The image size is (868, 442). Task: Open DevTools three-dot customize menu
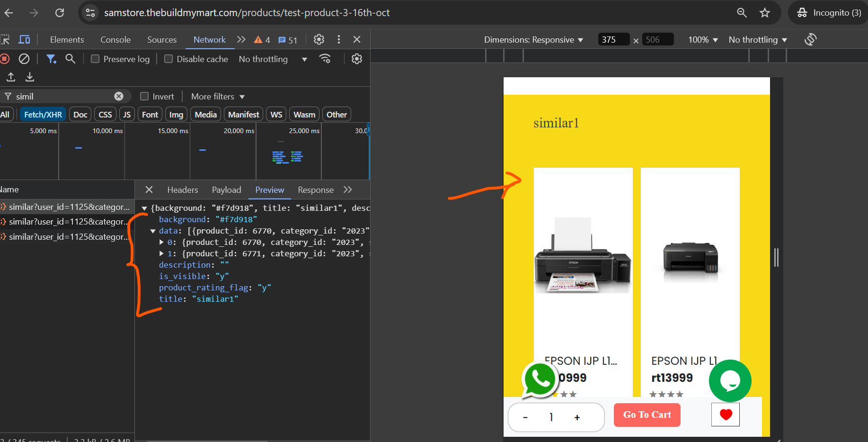click(338, 39)
